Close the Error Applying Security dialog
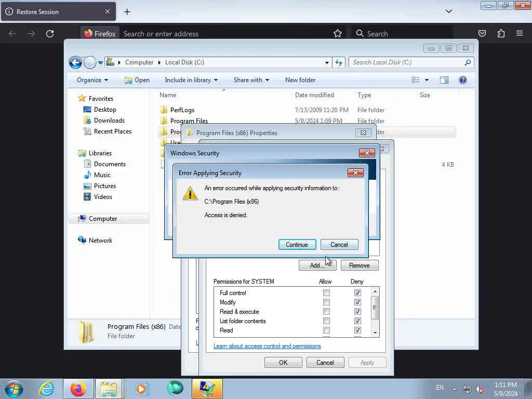532x399 pixels. coord(355,172)
